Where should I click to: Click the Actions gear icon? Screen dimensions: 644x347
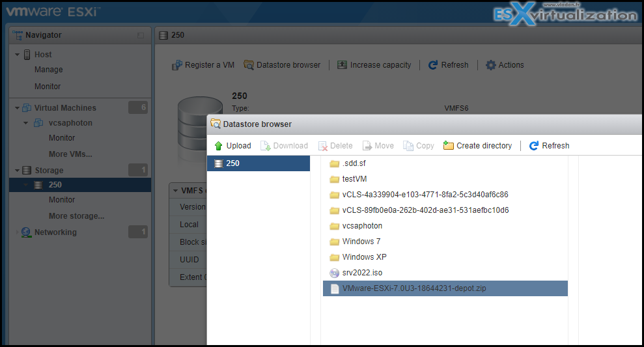(x=491, y=65)
